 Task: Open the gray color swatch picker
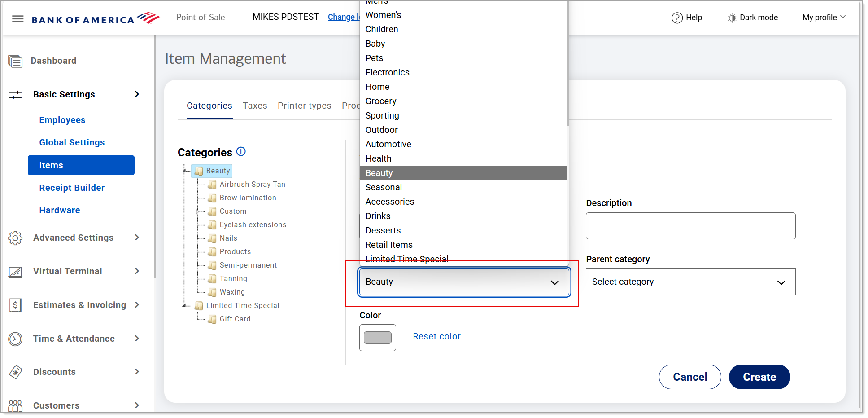378,338
